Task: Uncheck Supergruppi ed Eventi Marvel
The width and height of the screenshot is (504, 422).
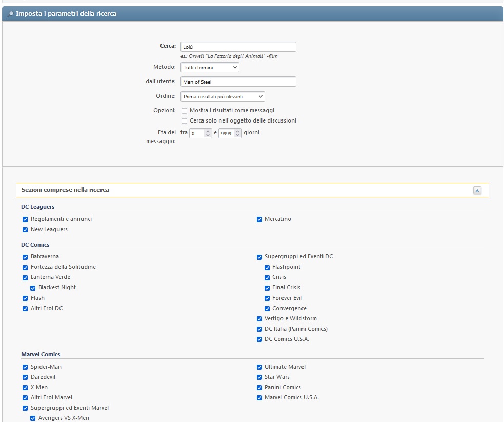Action: [25, 408]
